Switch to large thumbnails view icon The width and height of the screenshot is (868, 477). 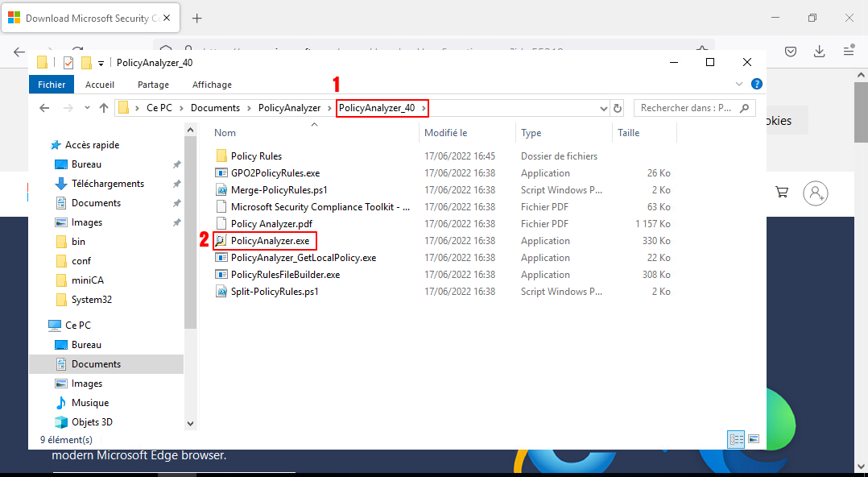pos(754,439)
